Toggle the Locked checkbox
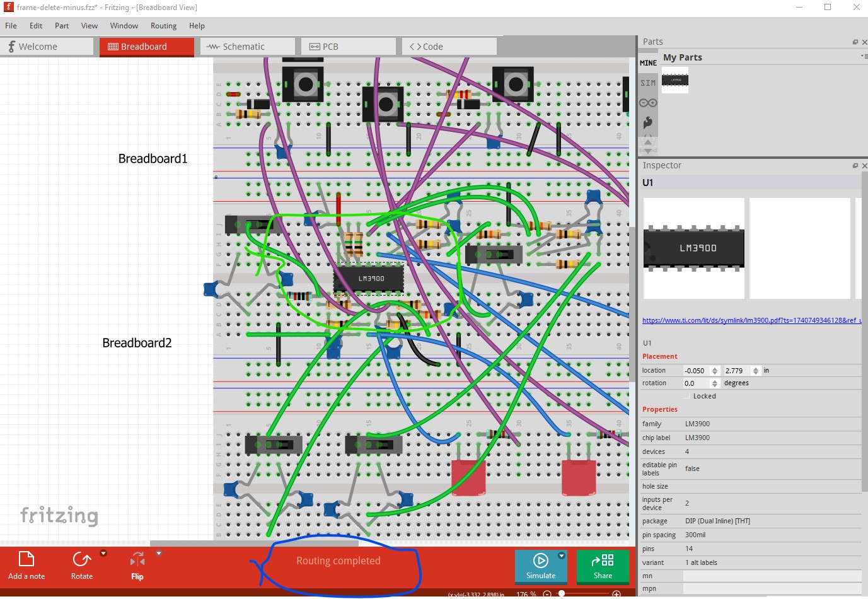 (688, 397)
